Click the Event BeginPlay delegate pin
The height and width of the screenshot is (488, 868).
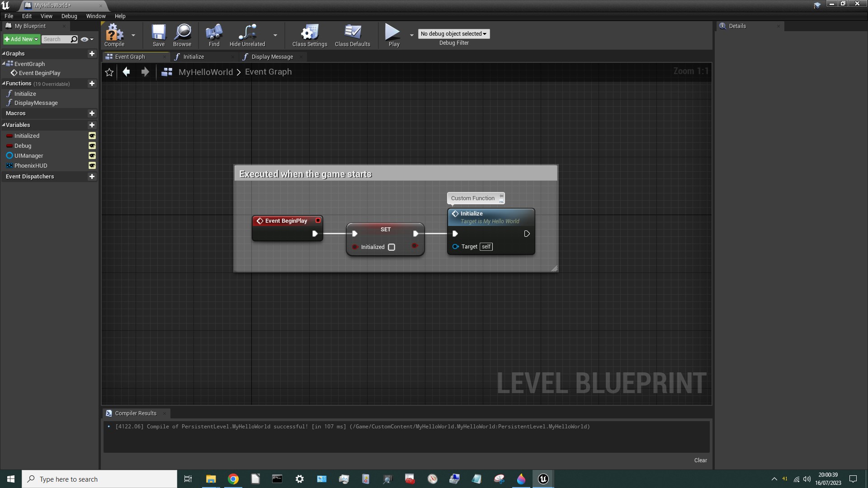click(x=318, y=221)
